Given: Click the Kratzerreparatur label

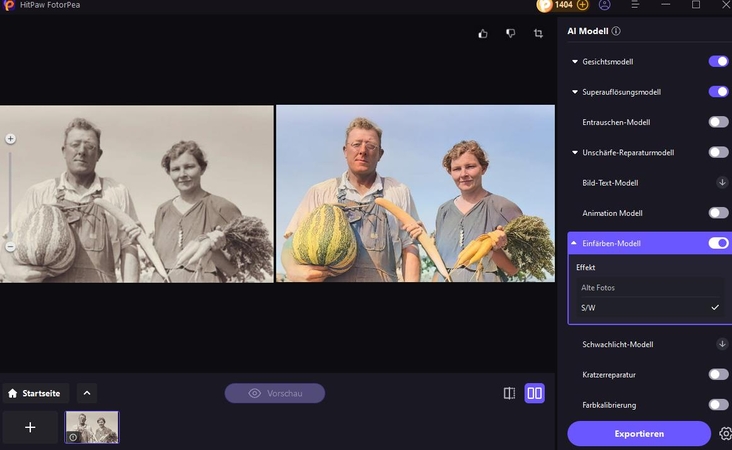Looking at the screenshot, I should pos(609,375).
